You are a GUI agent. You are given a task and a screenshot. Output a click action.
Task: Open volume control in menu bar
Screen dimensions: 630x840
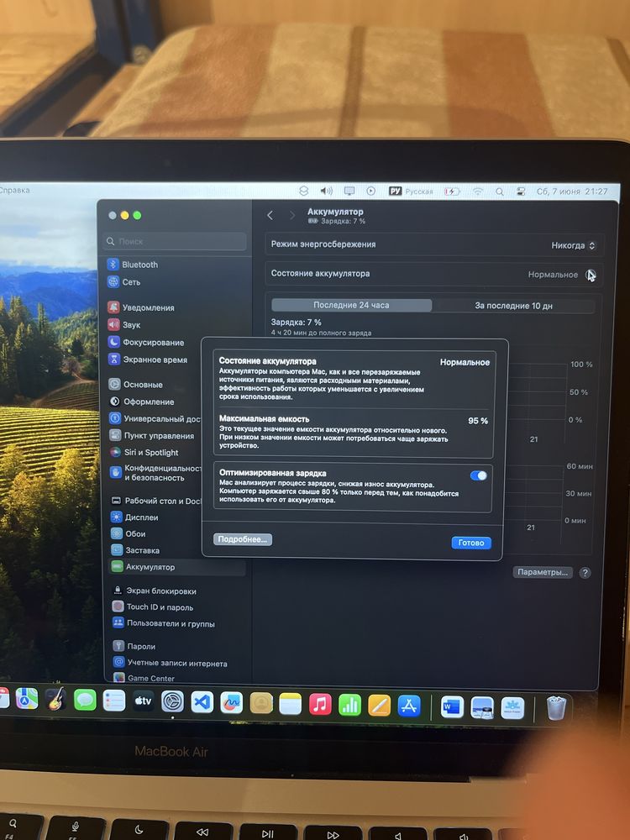[326, 191]
